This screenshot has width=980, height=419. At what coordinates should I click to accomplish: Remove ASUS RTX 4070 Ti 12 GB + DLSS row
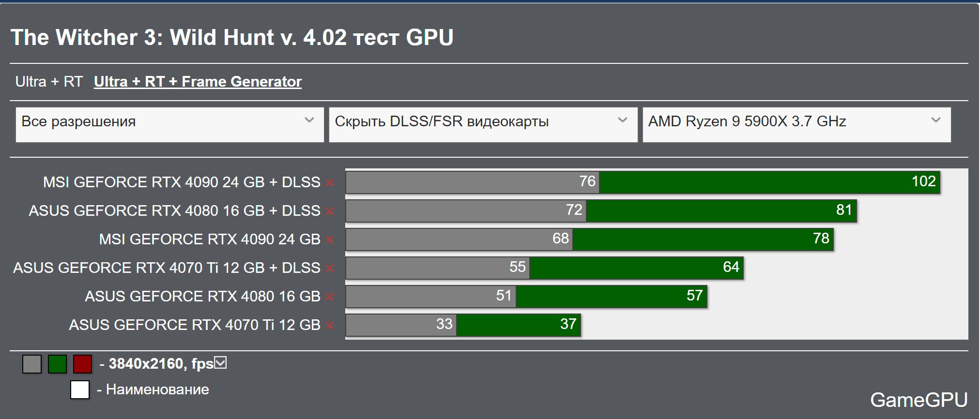tap(330, 269)
